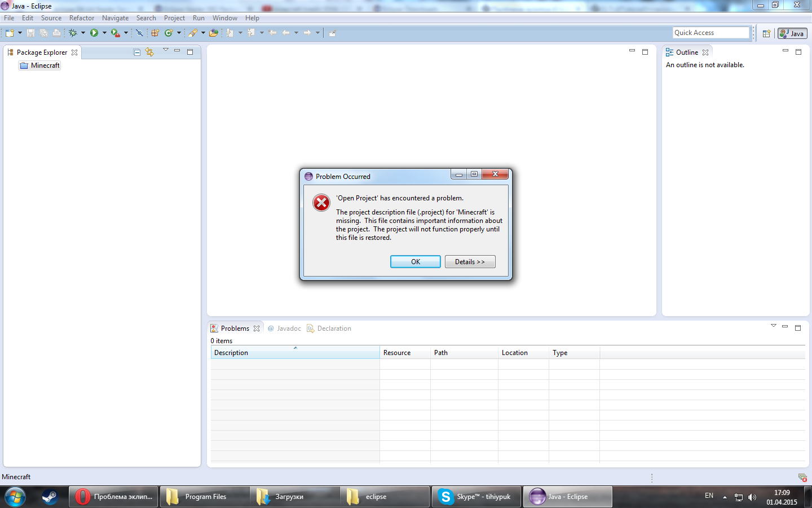Click the Run External Tools icon

[115, 33]
